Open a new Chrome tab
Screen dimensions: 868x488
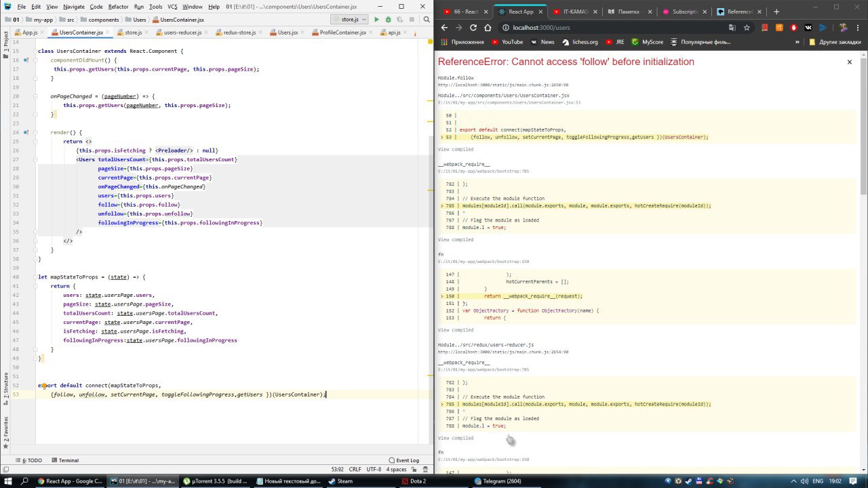pos(776,12)
